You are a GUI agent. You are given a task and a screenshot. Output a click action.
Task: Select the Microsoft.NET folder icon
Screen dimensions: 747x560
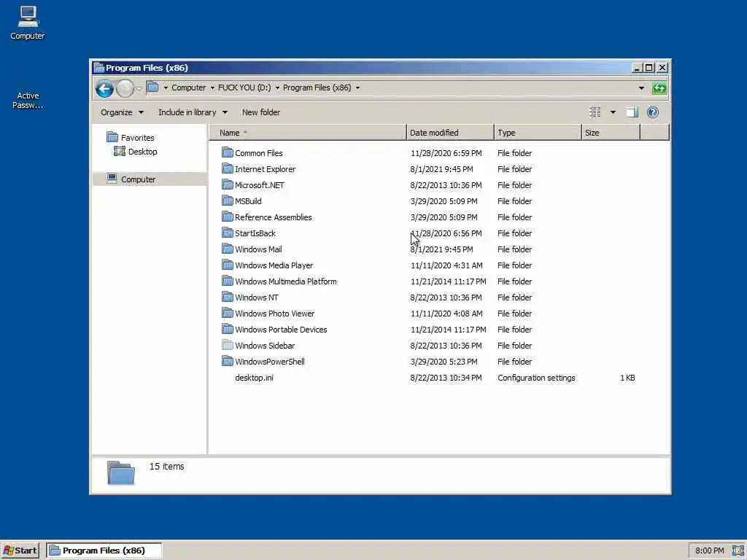(x=228, y=184)
